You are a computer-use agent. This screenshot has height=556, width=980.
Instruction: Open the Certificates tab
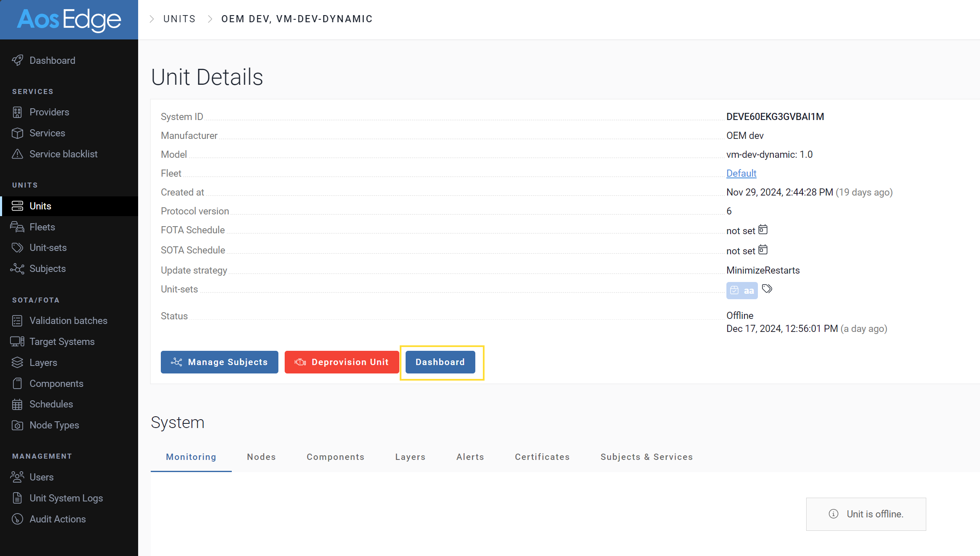pyautogui.click(x=542, y=457)
